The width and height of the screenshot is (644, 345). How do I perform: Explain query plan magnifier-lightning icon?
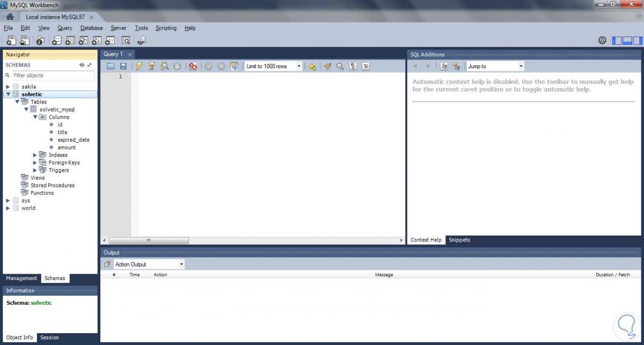165,66
